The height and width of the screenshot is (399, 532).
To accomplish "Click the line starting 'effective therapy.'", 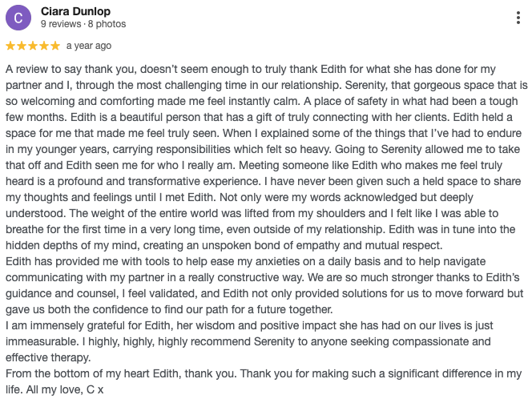I will 44,358.
